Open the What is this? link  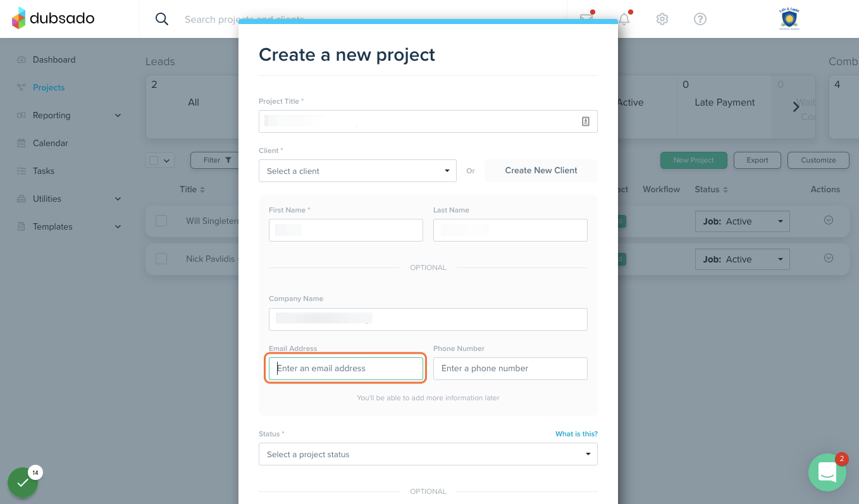click(x=576, y=434)
